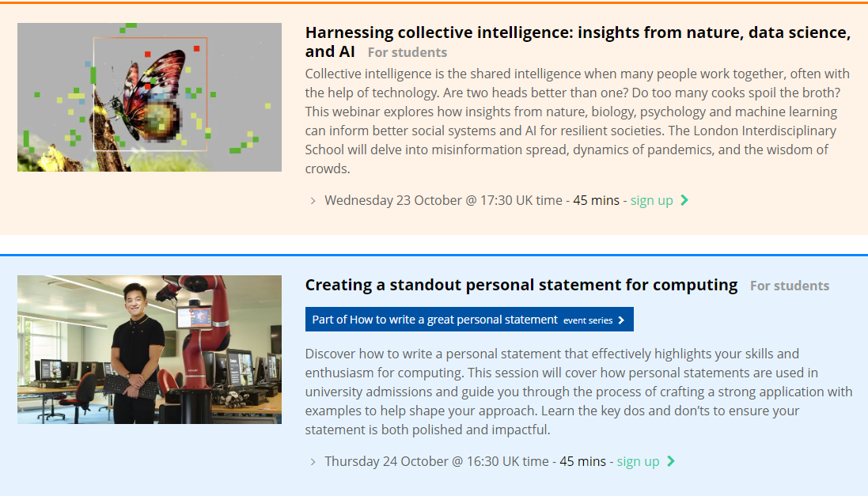
Task: Click green chevron after Wednesday sign up
Action: point(684,200)
